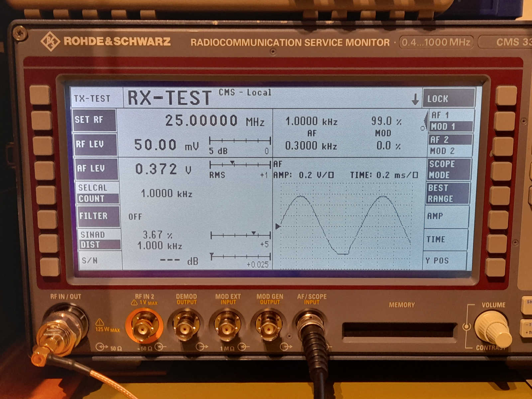Choose the highlighted MOD 1 label
532x399 pixels.
coord(451,126)
